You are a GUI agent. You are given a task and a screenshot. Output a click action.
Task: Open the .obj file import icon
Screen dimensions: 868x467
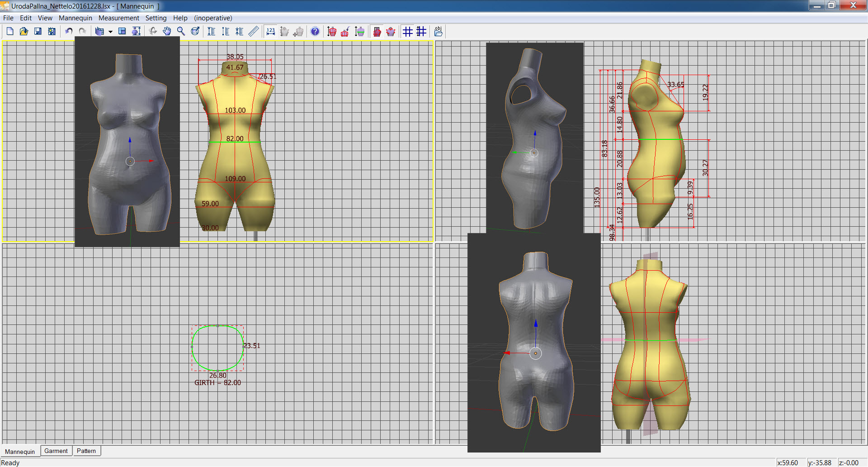(x=438, y=31)
